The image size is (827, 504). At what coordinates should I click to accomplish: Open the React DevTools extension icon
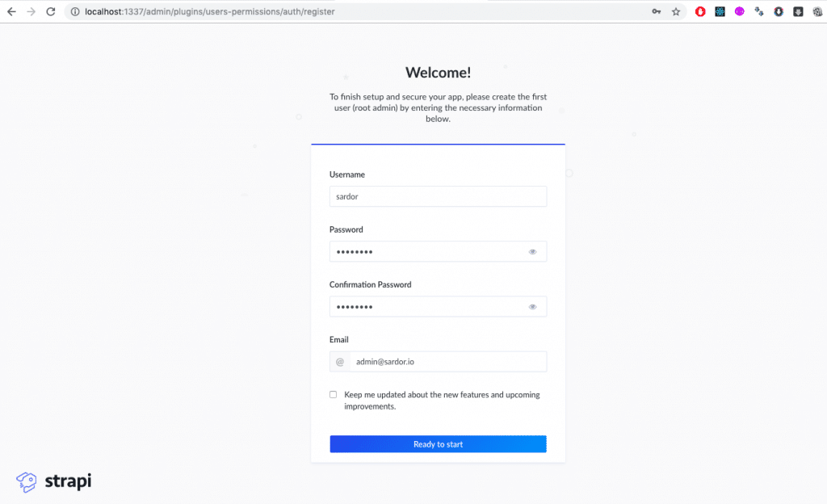(x=720, y=11)
